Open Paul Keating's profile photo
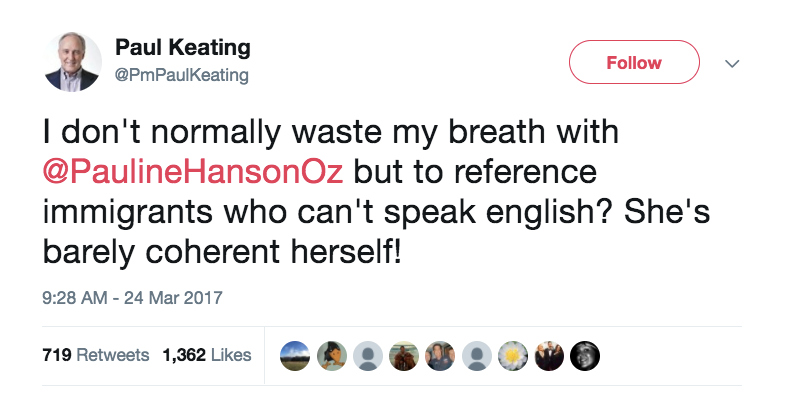This screenshot has width=789, height=394. [x=72, y=62]
